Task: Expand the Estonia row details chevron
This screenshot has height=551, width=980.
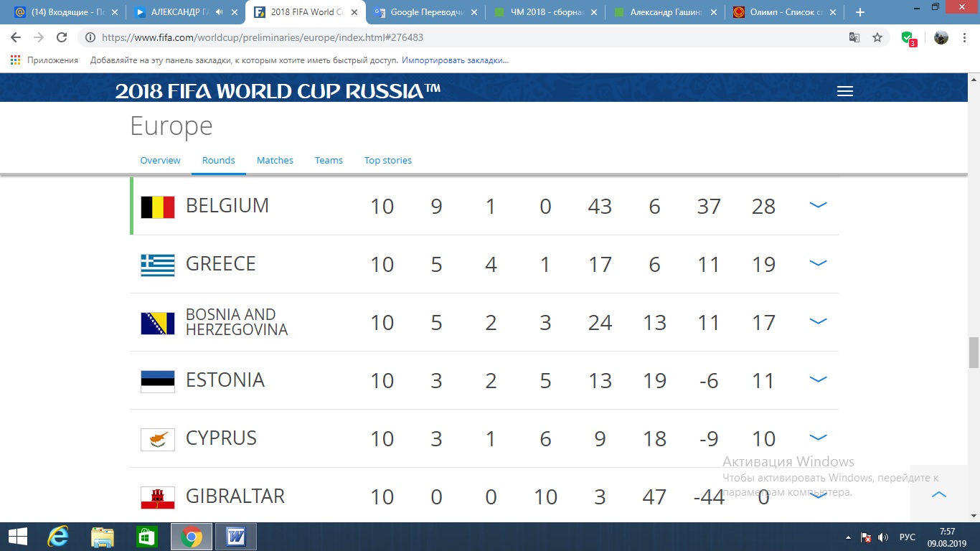Action: (818, 380)
